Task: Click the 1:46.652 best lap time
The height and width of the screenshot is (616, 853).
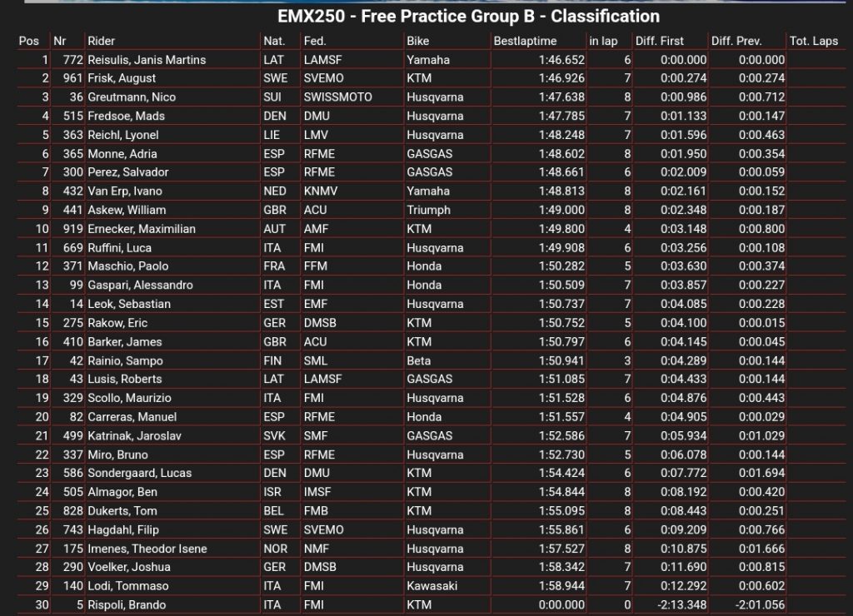Action: [x=561, y=60]
